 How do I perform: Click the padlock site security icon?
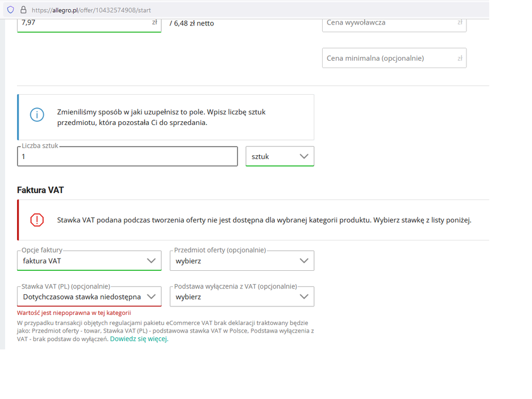[x=23, y=10]
